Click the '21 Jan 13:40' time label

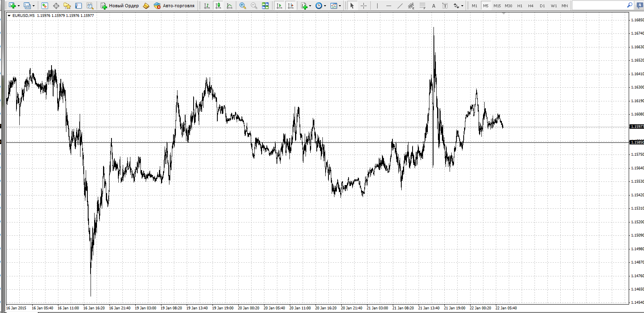coord(429,308)
